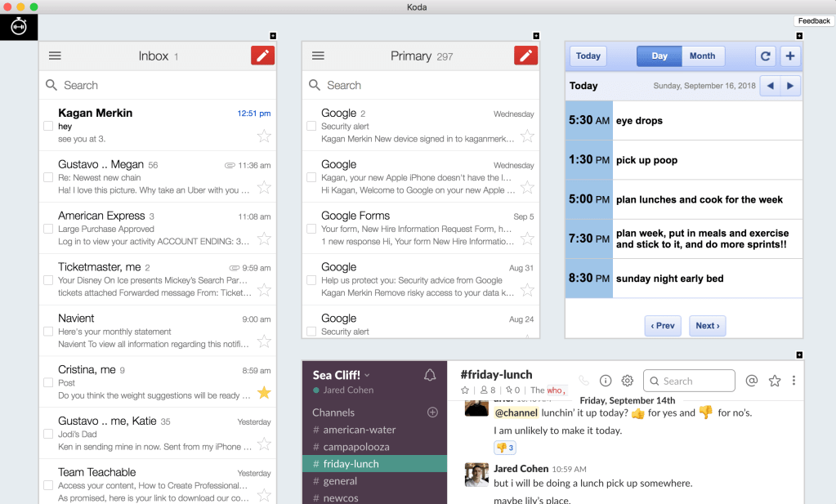The width and height of the screenshot is (836, 504).
Task: Open Slack notifications bell icon
Action: click(430, 375)
